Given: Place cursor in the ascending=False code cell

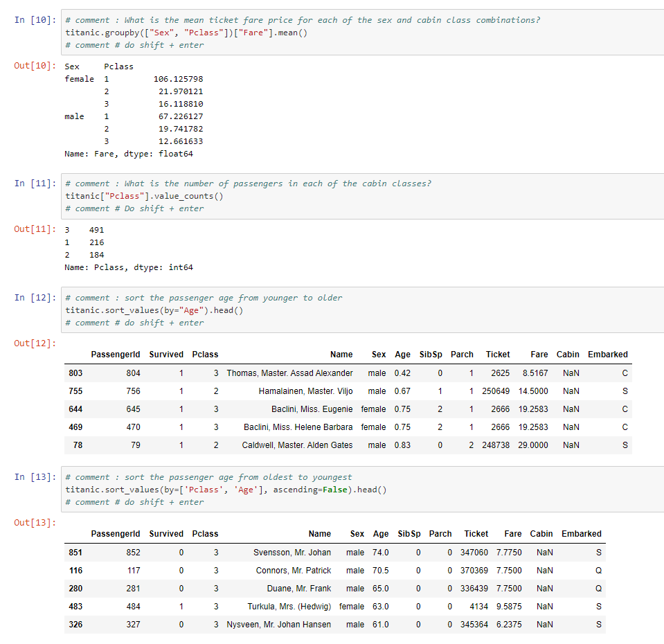Looking at the screenshot, I should coord(360,490).
